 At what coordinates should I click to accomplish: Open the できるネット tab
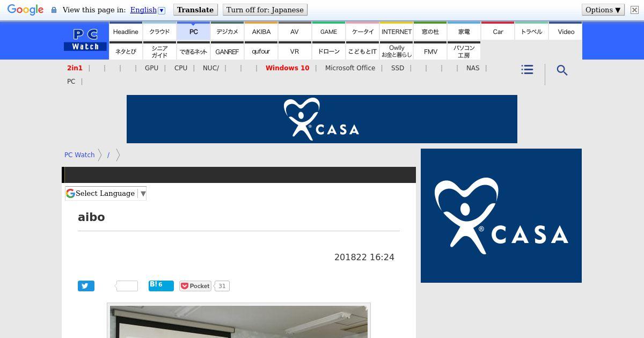[193, 51]
